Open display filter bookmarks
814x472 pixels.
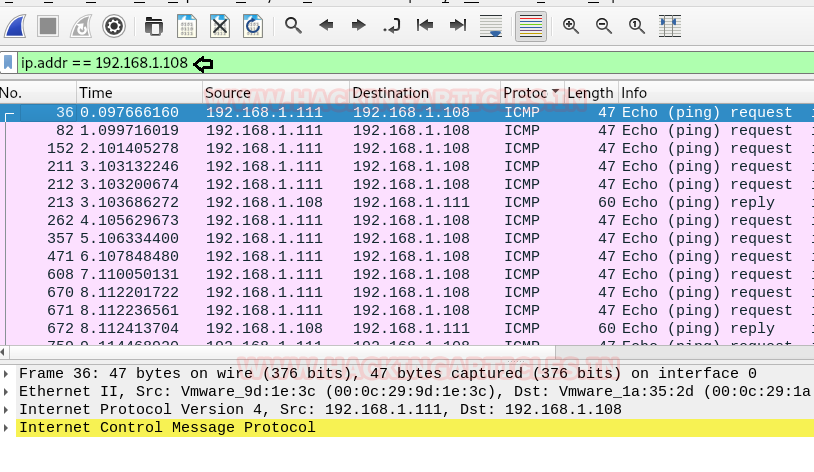point(8,63)
